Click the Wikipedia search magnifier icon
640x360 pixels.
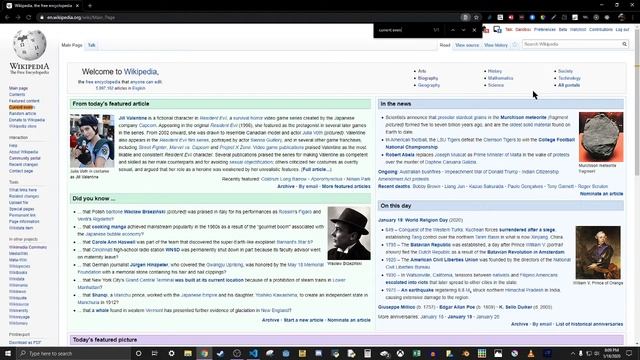tap(624, 44)
